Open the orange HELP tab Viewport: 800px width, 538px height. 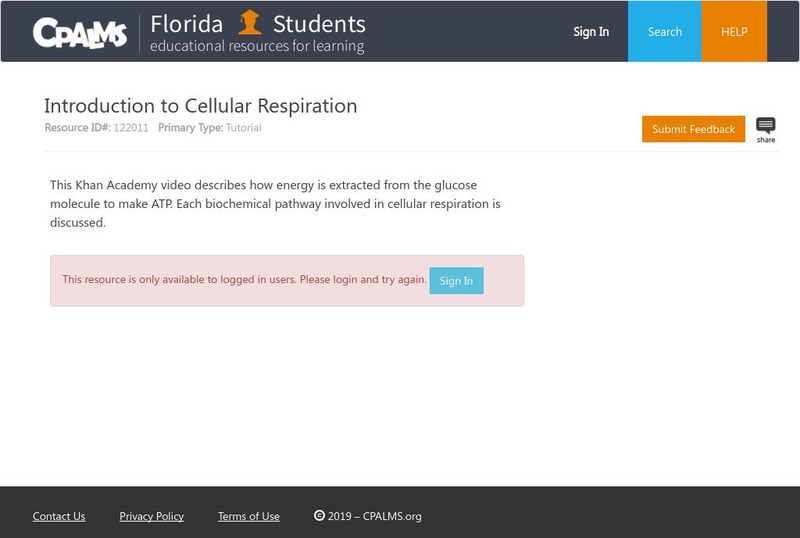735,32
